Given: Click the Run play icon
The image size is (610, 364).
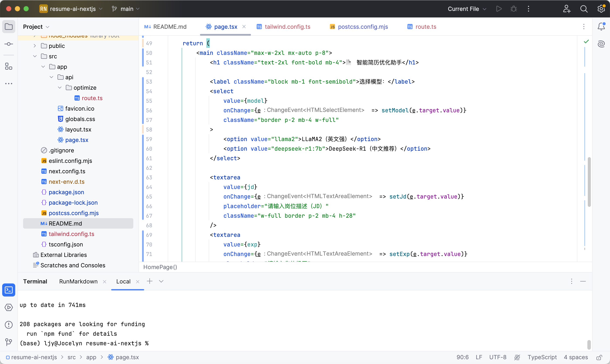Looking at the screenshot, I should point(499,9).
